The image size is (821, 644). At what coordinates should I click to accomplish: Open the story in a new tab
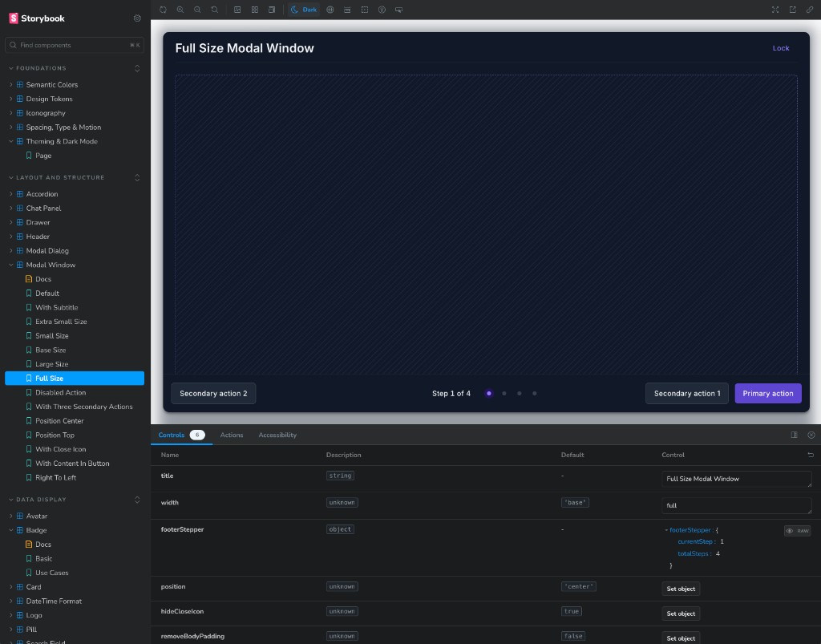793,10
